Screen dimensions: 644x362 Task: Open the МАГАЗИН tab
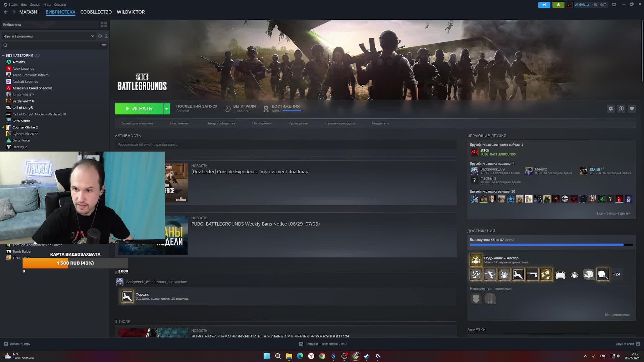click(30, 12)
